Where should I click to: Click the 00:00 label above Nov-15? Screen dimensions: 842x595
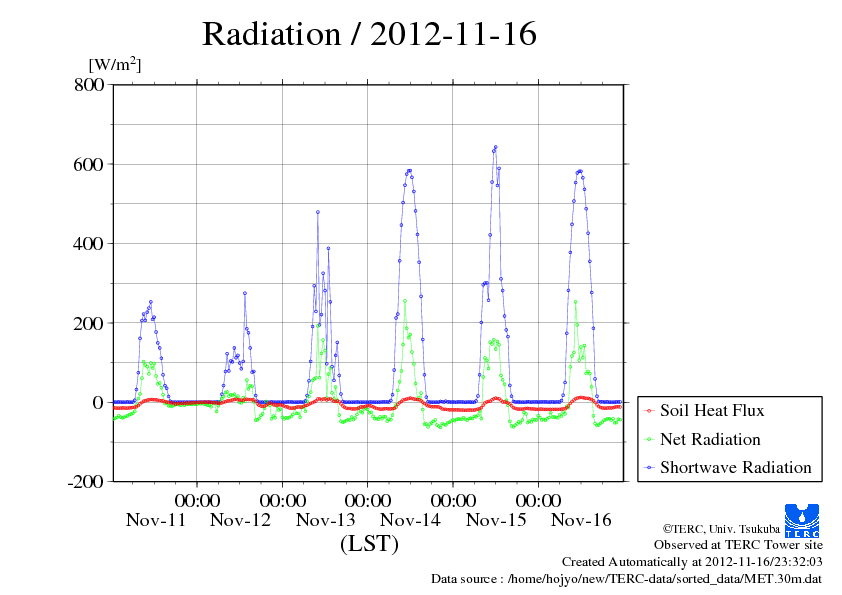coord(538,500)
